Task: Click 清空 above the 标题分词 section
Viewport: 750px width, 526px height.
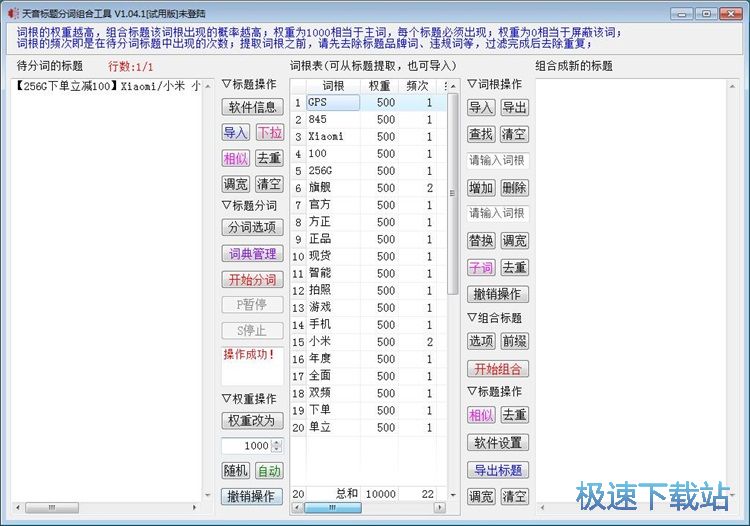Action: [x=269, y=184]
